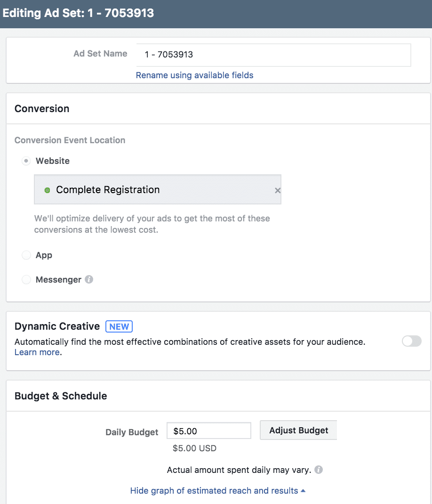Click the Messenger info icon
432x504 pixels.
coord(89,279)
